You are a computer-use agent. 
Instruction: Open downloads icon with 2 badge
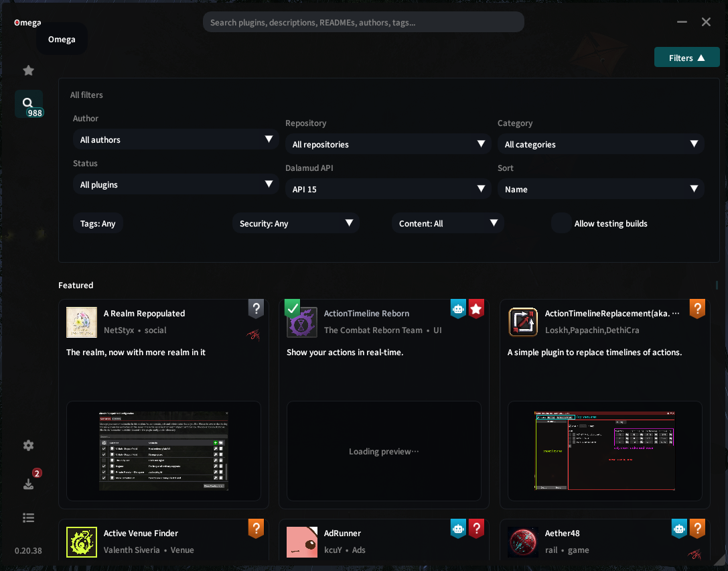click(x=28, y=484)
